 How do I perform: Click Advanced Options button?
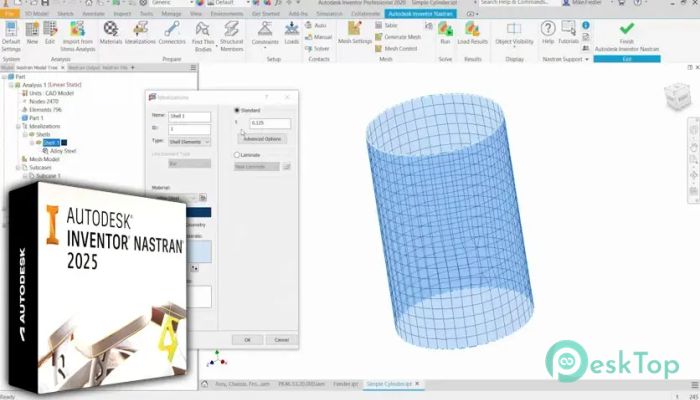click(x=262, y=139)
